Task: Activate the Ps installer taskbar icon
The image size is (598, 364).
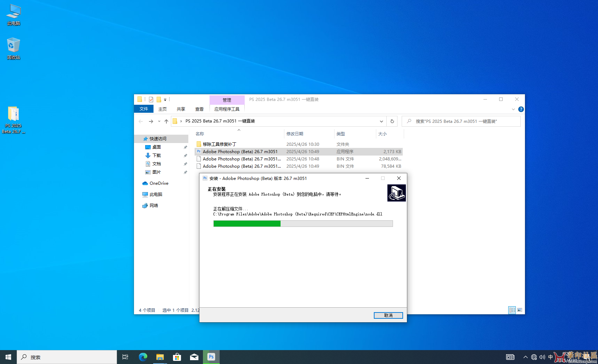Action: point(211,357)
